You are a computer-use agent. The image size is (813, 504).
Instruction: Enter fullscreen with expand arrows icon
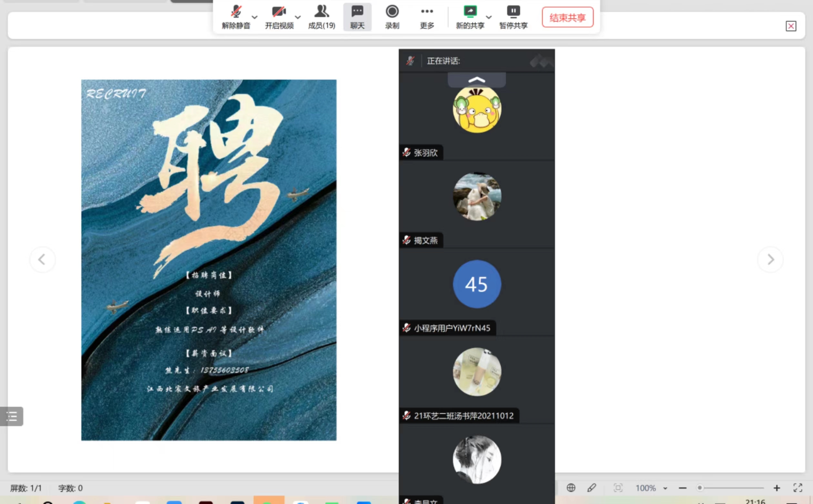click(798, 488)
